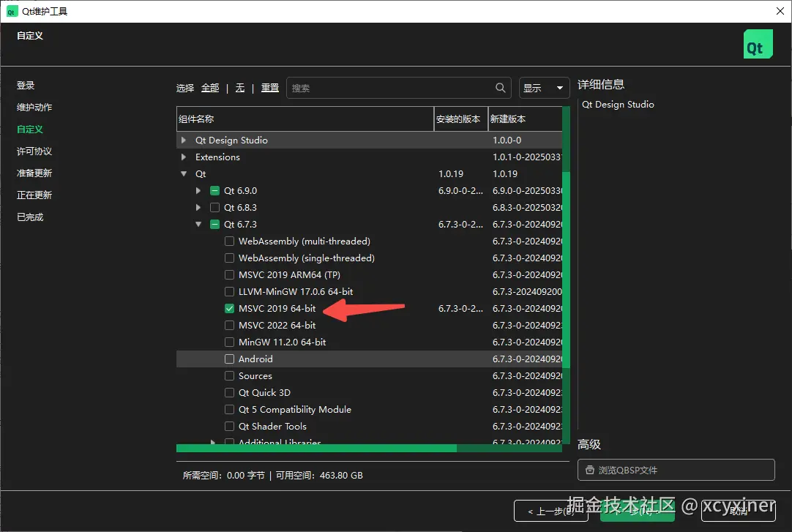The image size is (792, 532).
Task: Open the 许可协议 step
Action: coord(34,151)
